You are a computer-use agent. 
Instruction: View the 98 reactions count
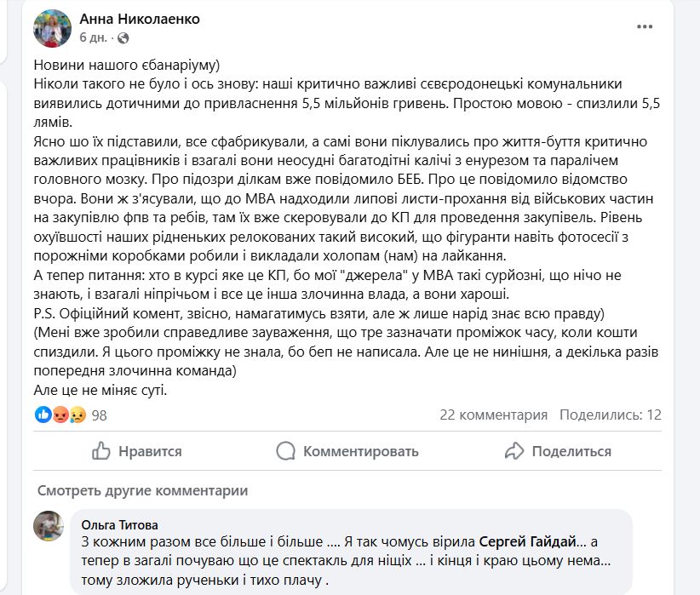click(99, 415)
